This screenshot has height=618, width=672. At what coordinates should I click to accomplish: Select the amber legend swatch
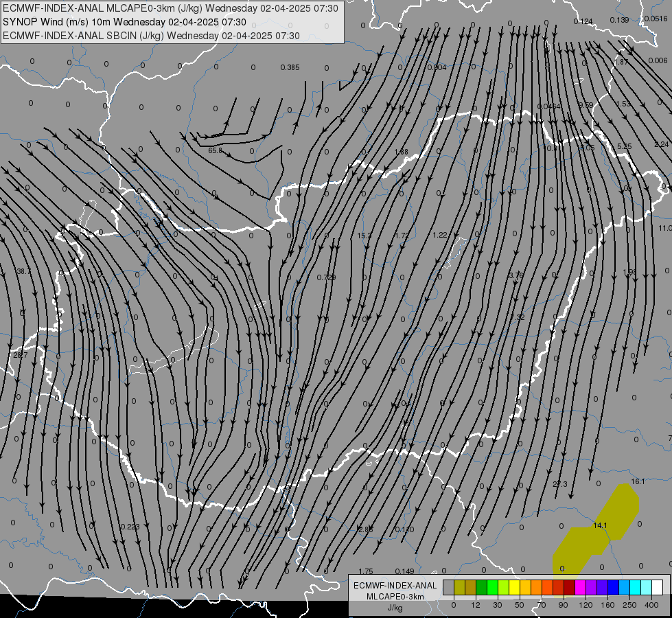point(525,588)
